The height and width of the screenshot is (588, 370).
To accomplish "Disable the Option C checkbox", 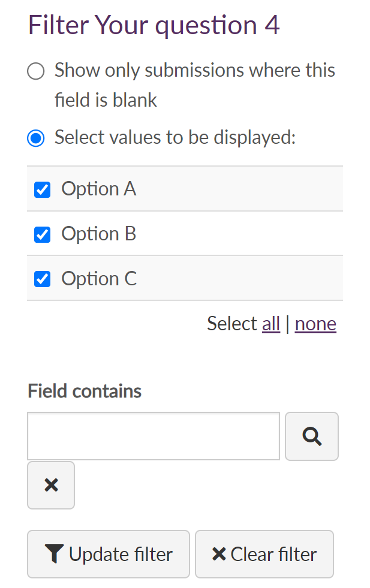I will (43, 279).
